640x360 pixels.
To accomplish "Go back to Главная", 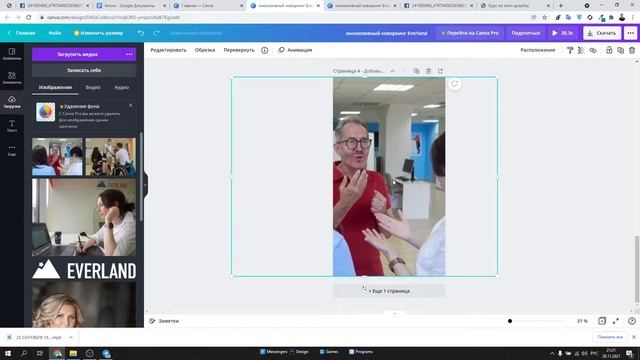I will (22, 33).
